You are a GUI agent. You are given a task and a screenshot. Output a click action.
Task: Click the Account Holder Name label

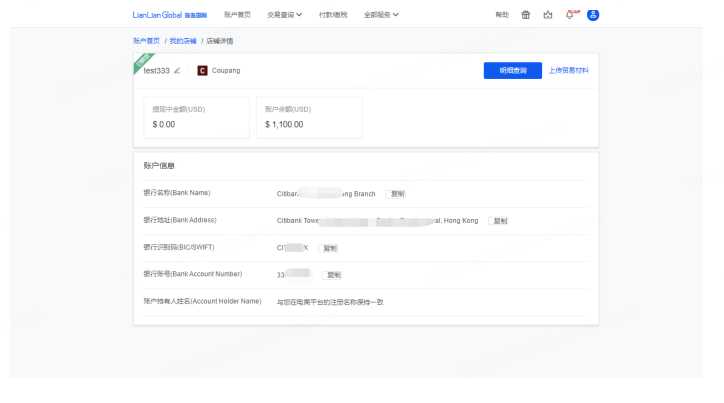(202, 301)
